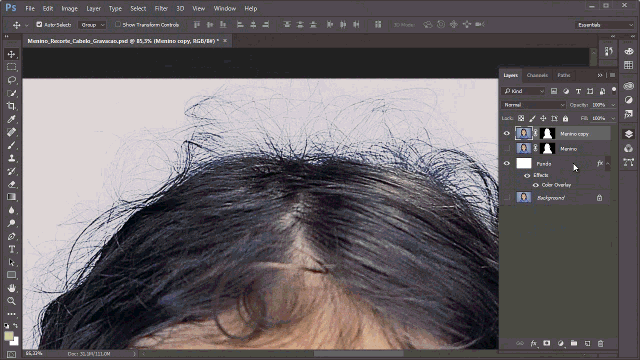The image size is (640, 360).
Task: Show the Background layer
Action: click(507, 198)
